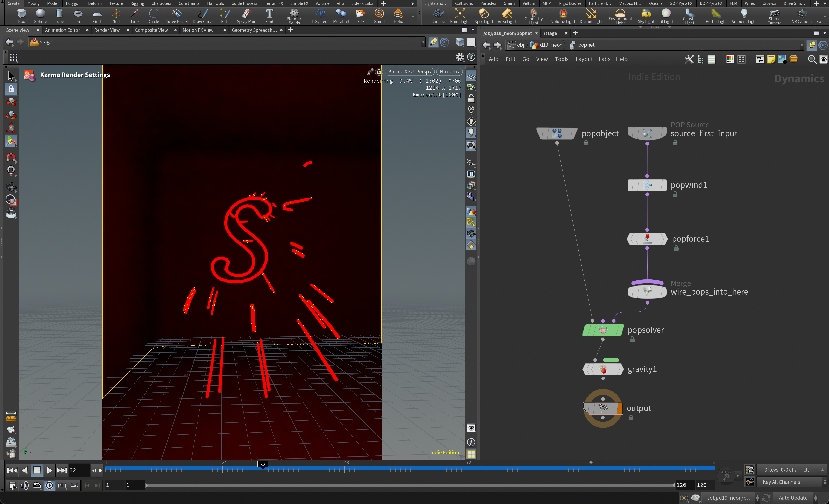Toggle the output node orange flag
Screen dimensions: 829x504
click(619, 408)
